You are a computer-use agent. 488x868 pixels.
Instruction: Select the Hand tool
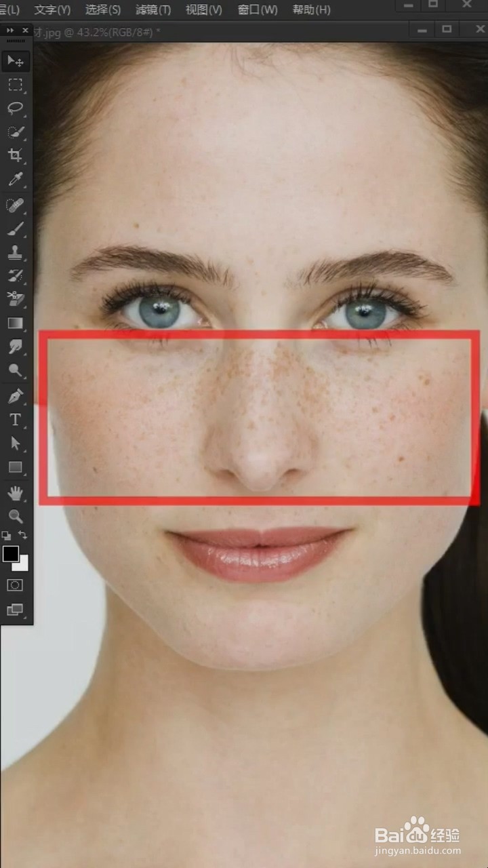pos(15,492)
